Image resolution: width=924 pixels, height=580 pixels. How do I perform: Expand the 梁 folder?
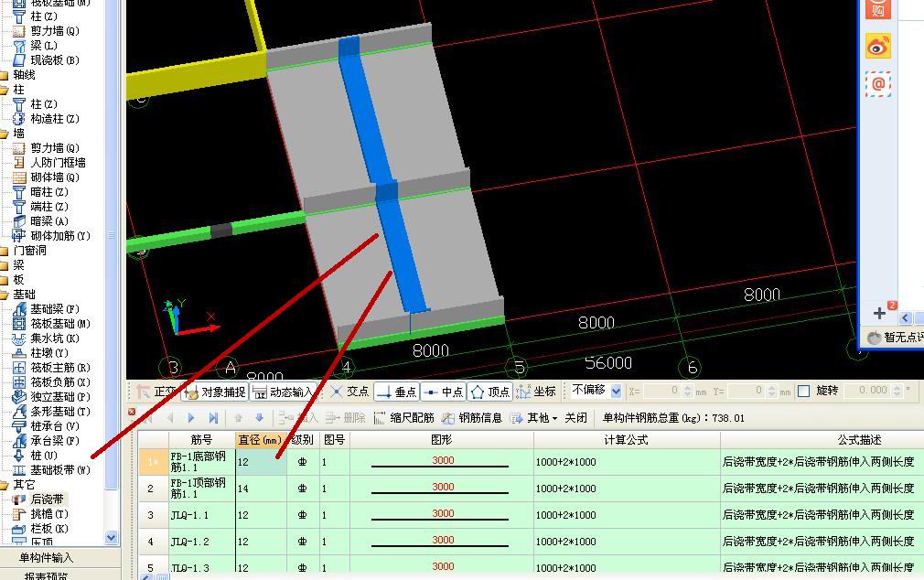[5, 265]
